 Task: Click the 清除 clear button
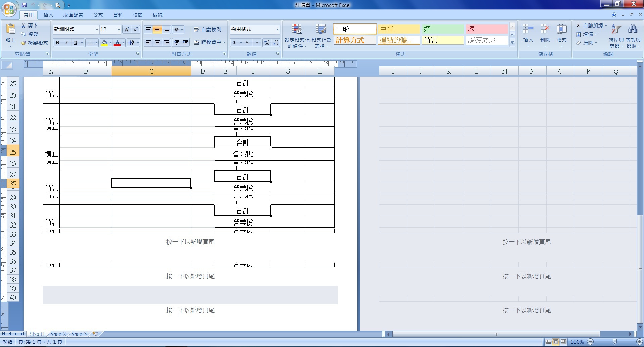click(587, 43)
